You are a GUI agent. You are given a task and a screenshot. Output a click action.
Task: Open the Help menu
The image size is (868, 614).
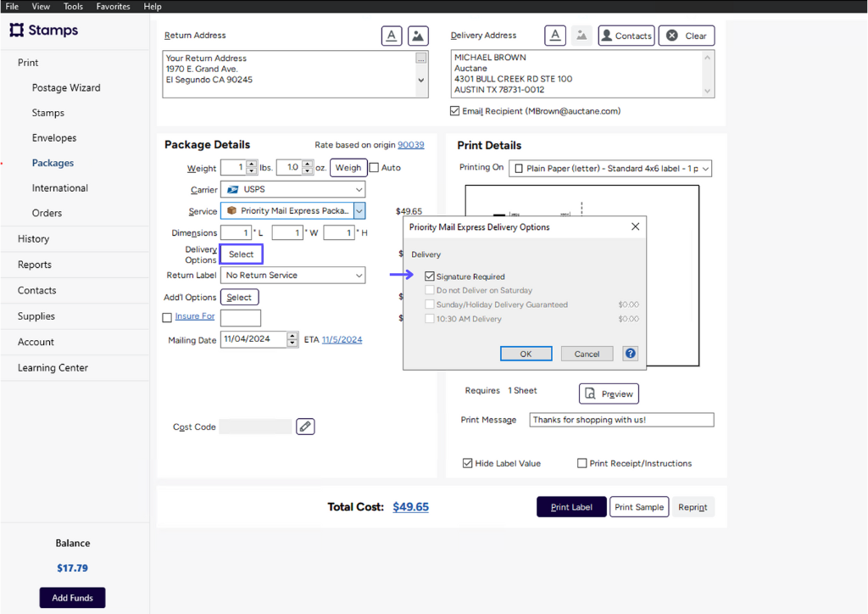(153, 6)
